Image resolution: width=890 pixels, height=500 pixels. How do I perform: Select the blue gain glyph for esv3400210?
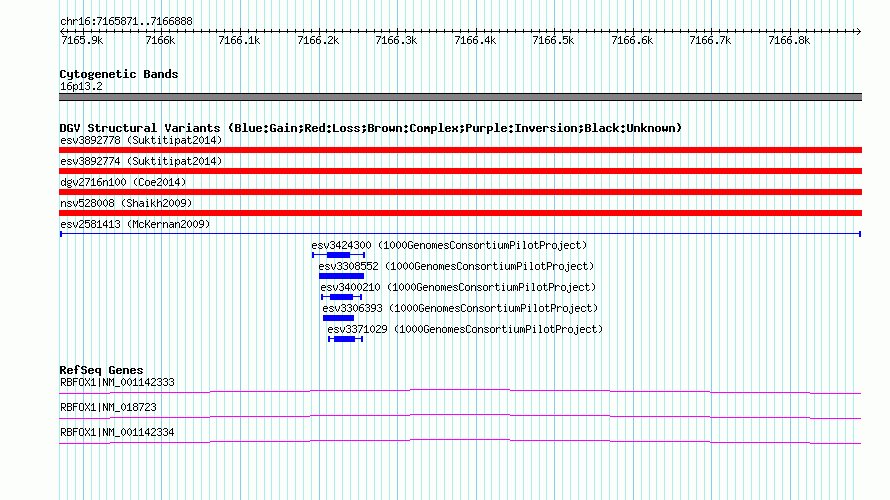pyautogui.click(x=341, y=297)
